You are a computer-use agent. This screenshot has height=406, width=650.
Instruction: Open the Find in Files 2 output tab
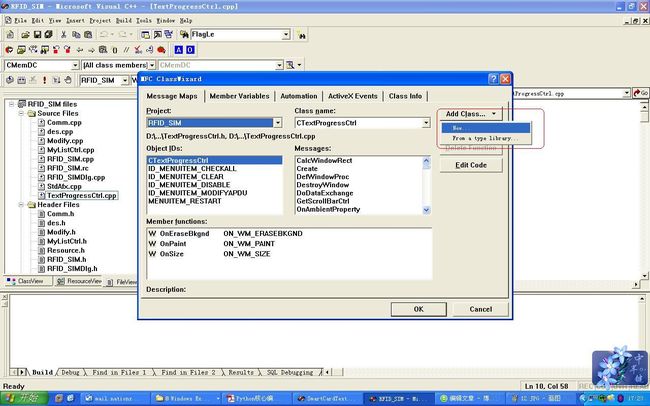tap(188, 372)
